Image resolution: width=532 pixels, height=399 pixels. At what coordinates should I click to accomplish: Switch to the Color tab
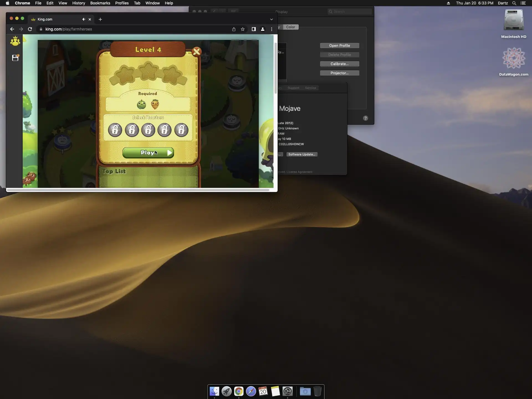tap(290, 27)
